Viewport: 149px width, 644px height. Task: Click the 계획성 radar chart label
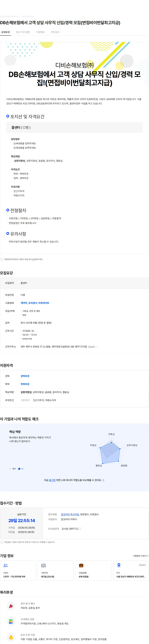(x=111, y=434)
